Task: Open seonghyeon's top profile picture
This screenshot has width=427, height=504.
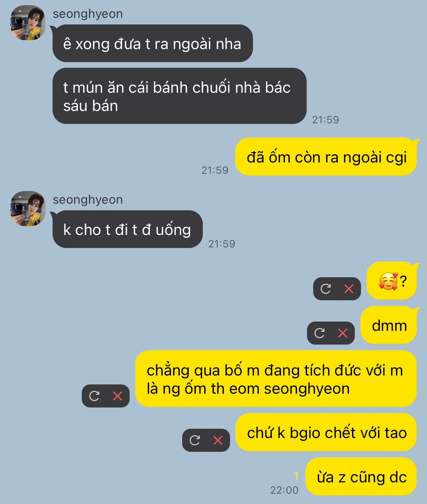Action: 28,23
